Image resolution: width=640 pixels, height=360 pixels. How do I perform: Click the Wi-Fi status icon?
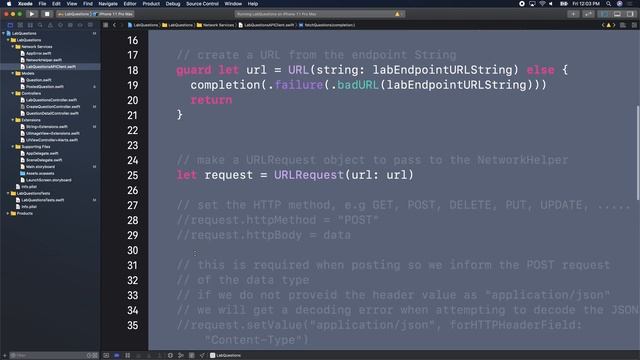pos(542,4)
